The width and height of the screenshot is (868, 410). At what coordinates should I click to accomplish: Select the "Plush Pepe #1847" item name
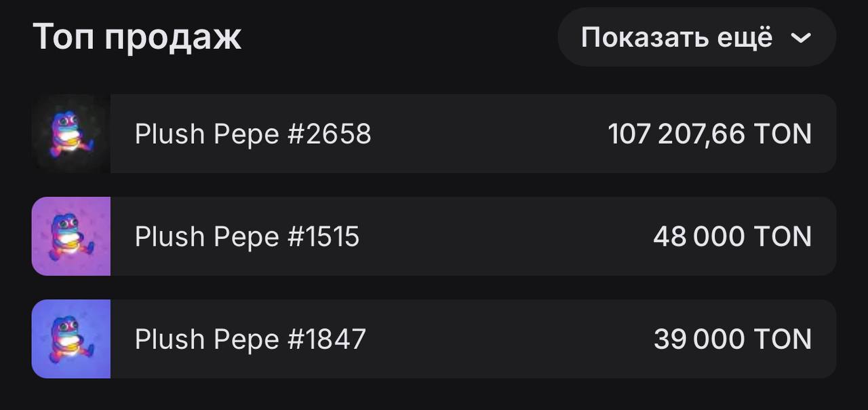pyautogui.click(x=250, y=339)
